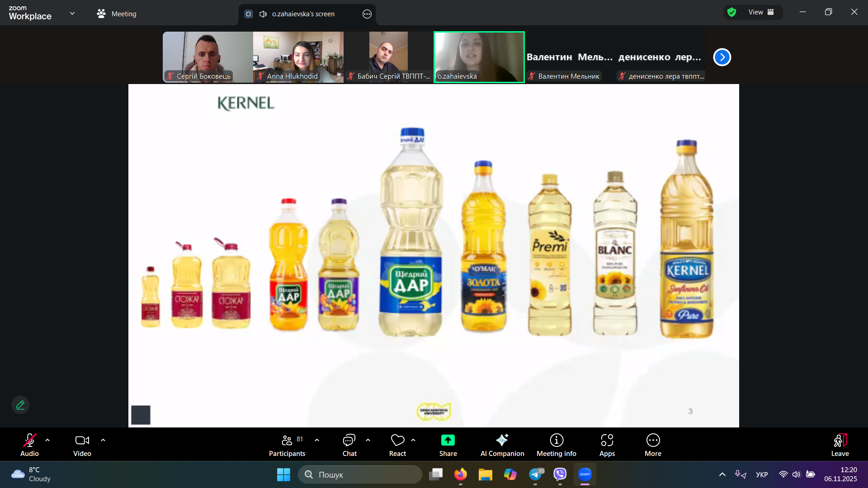Expand the video options caret
This screenshot has height=488, width=868.
click(x=103, y=440)
